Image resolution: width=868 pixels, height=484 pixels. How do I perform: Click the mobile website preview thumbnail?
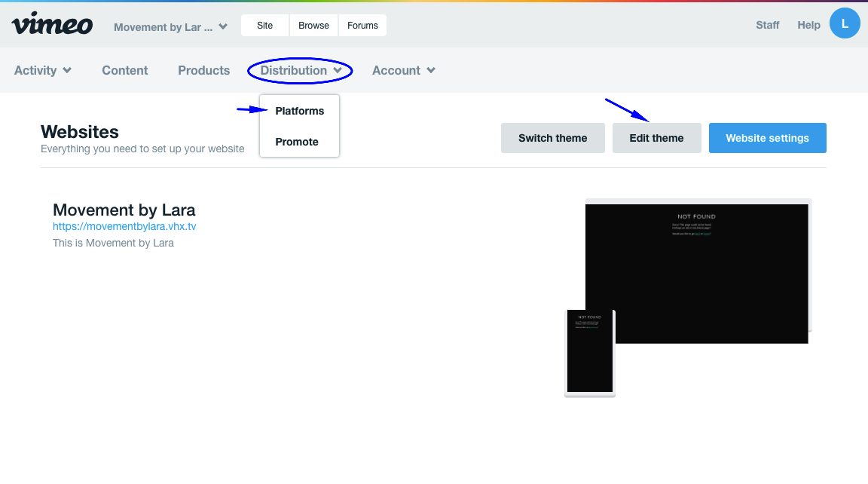point(589,353)
